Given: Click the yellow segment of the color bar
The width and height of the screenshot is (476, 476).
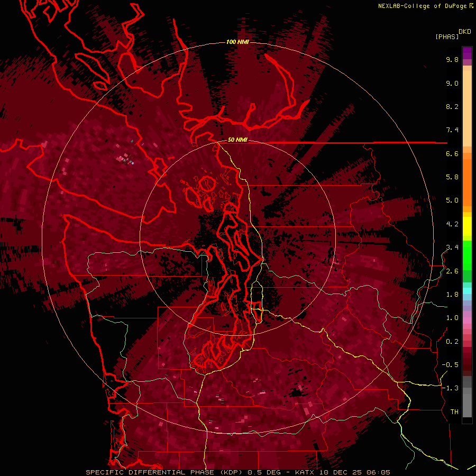Looking at the screenshot, I should pos(467,226).
